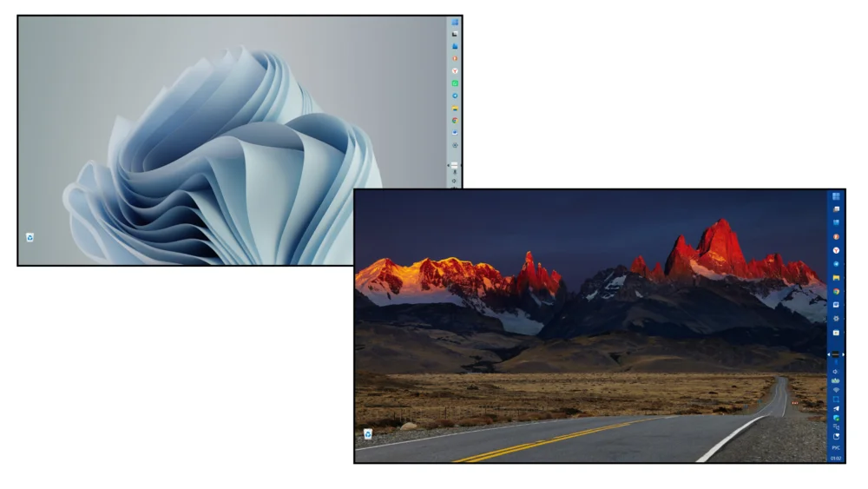Open Wi-Fi network icon in mountain desktop tray
Viewport: 868px width, 489px height.
[836, 390]
